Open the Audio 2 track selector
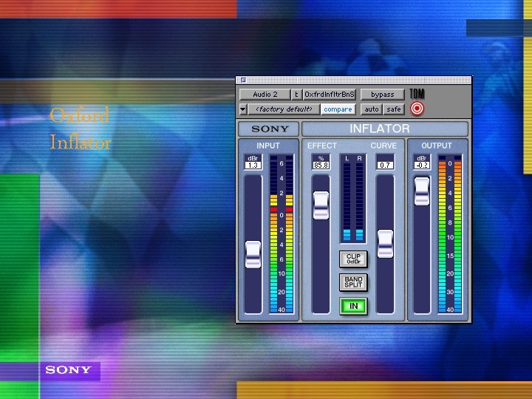The image size is (532, 399). click(x=265, y=95)
